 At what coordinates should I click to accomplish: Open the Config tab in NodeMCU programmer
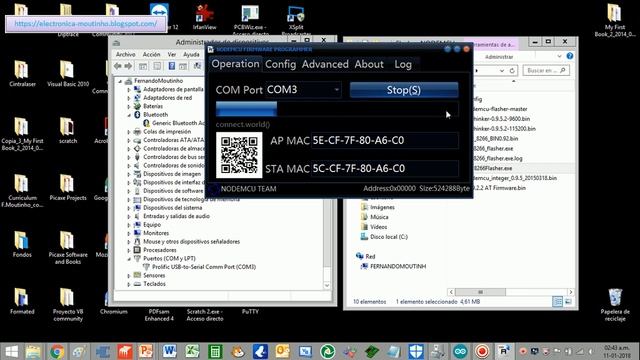point(280,64)
